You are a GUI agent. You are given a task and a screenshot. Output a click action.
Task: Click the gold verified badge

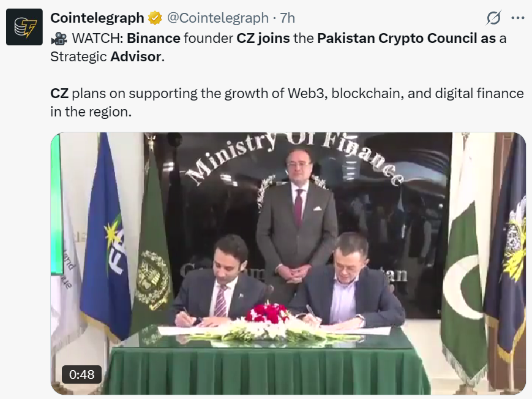[155, 18]
